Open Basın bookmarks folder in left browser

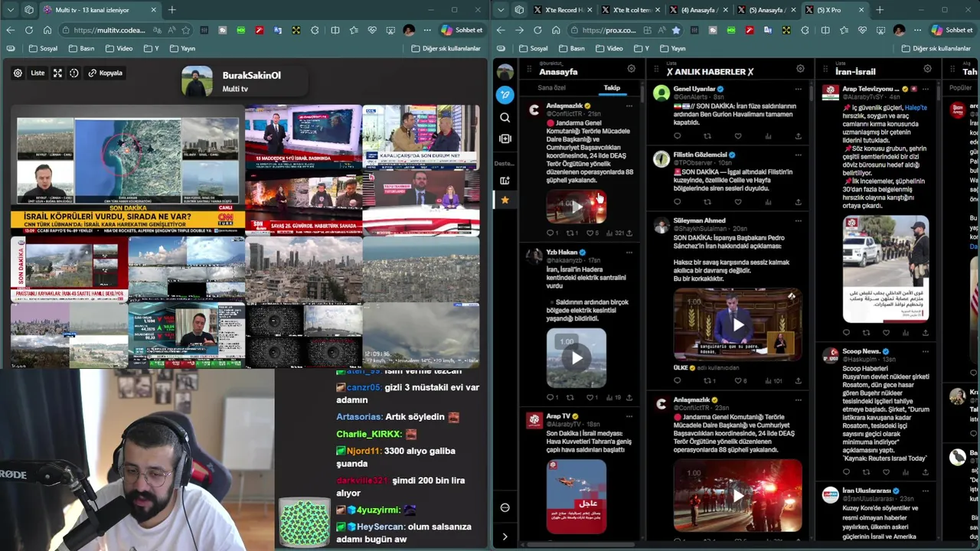[82, 48]
